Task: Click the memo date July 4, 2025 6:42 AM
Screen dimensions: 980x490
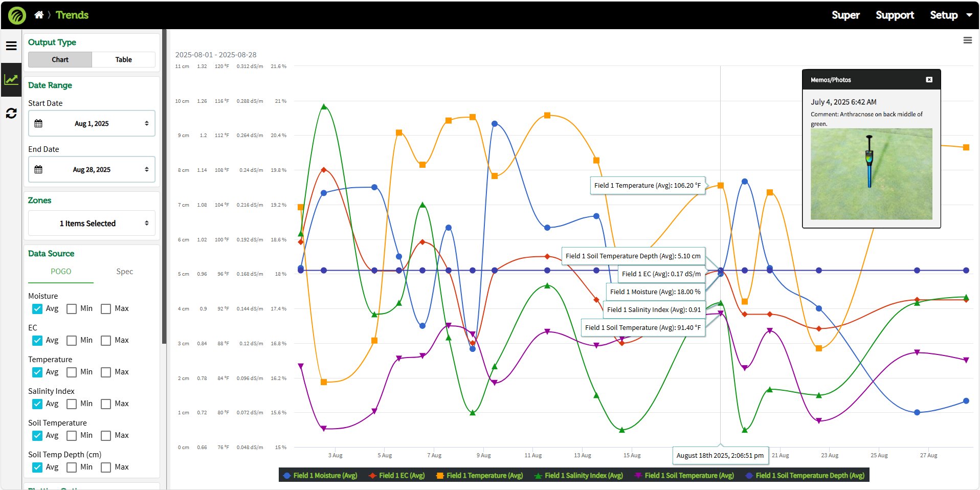Action: 843,102
